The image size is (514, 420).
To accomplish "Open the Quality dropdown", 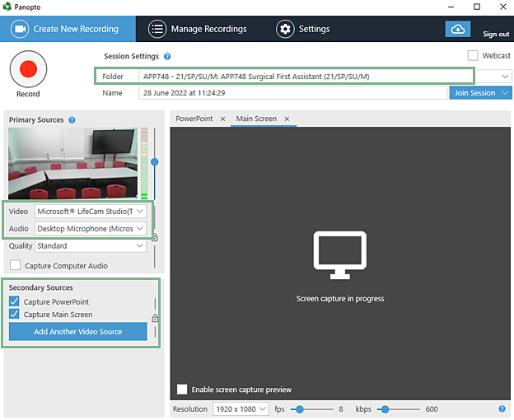I will click(x=91, y=245).
